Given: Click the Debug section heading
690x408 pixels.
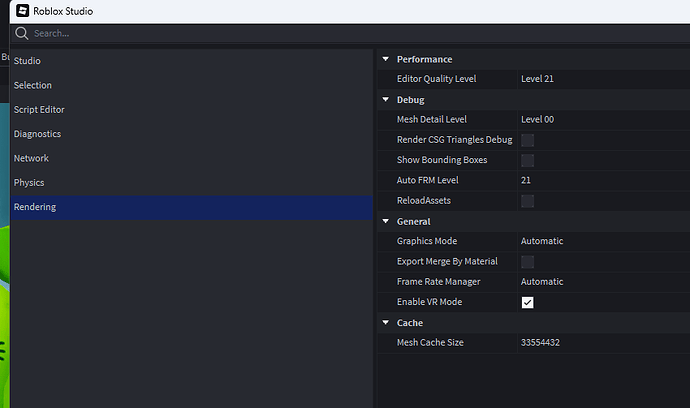Looking at the screenshot, I should point(411,100).
